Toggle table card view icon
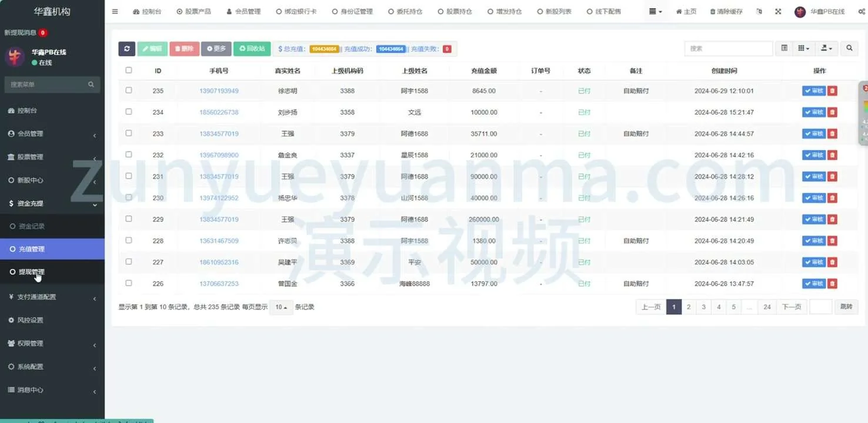Screen dimensions: 868x423 pyautogui.click(x=784, y=49)
